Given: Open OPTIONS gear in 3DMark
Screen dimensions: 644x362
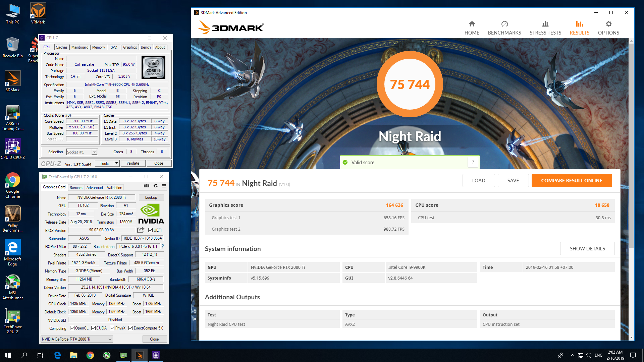Looking at the screenshot, I should tap(608, 28).
